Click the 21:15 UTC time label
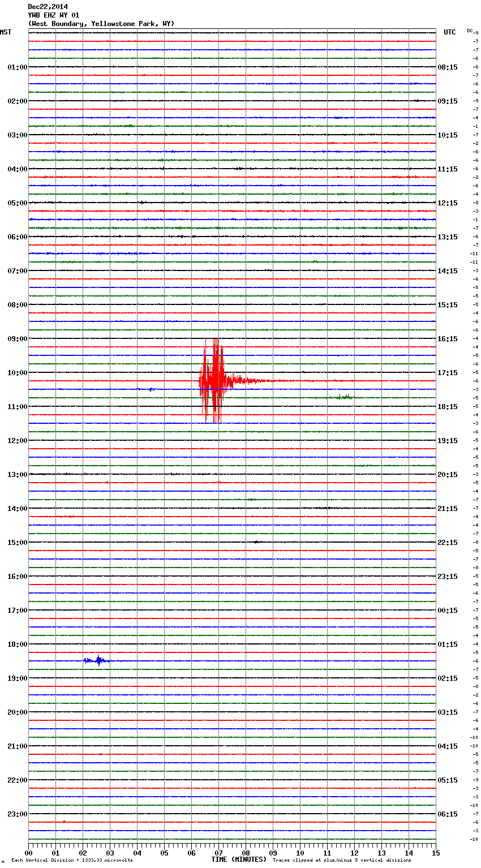This screenshot has width=481, height=868. point(448,509)
